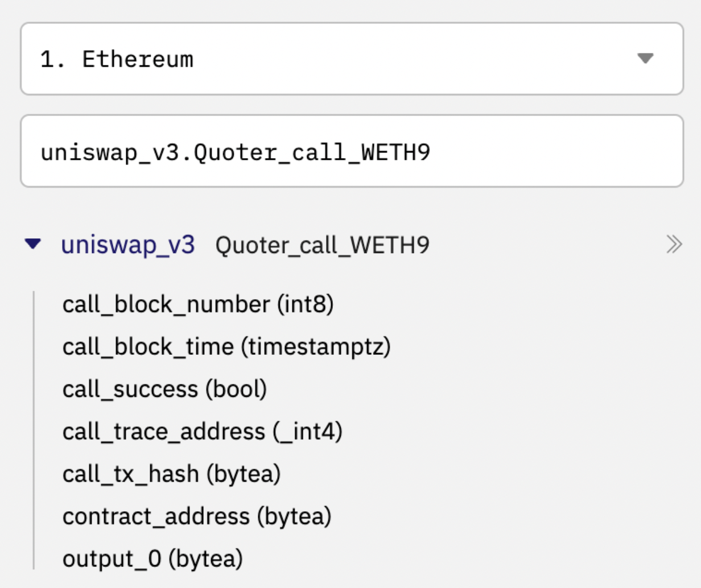This screenshot has width=701, height=588.
Task: Focus the uniswap_v3.Quoter_call_WETH9 search field
Action: 352,151
